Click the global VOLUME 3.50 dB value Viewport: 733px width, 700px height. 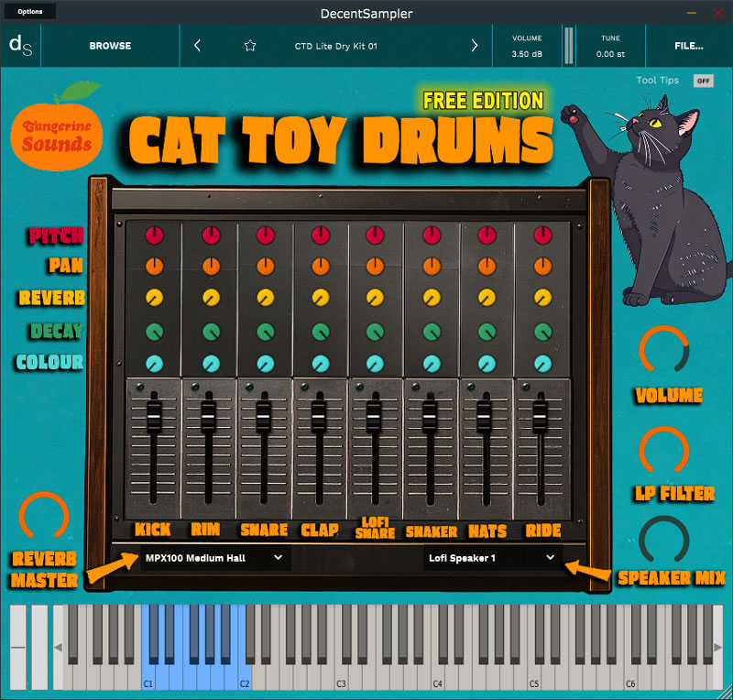527,54
